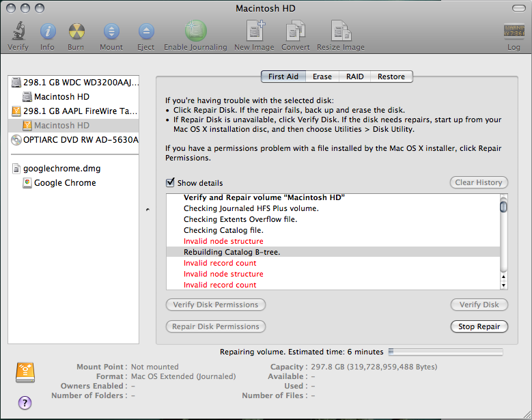This screenshot has width=532, height=420.
Task: Click the Clear History button
Action: click(x=479, y=182)
